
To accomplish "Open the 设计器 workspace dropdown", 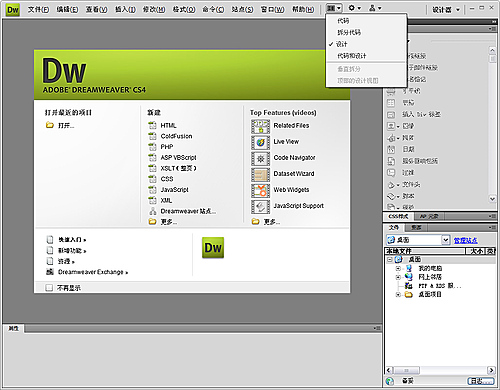I will click(446, 10).
